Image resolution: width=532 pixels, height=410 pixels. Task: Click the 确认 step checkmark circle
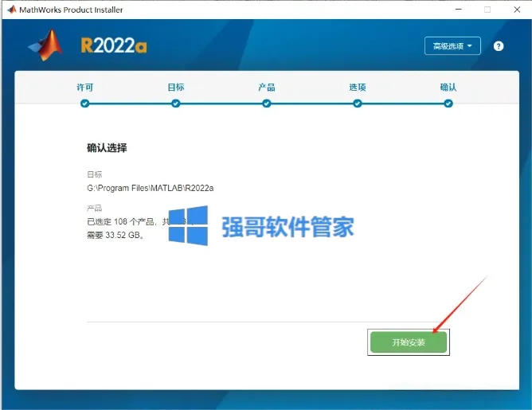coord(448,103)
